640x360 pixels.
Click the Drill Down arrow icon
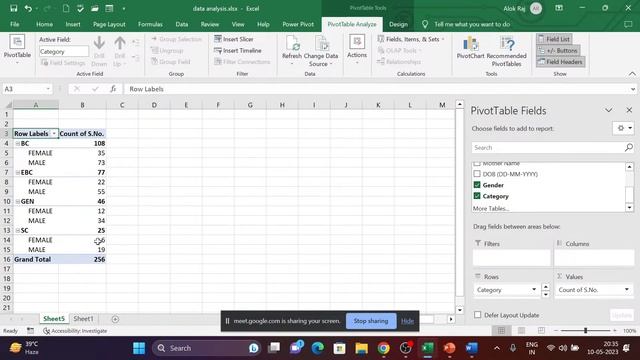pyautogui.click(x=99, y=42)
